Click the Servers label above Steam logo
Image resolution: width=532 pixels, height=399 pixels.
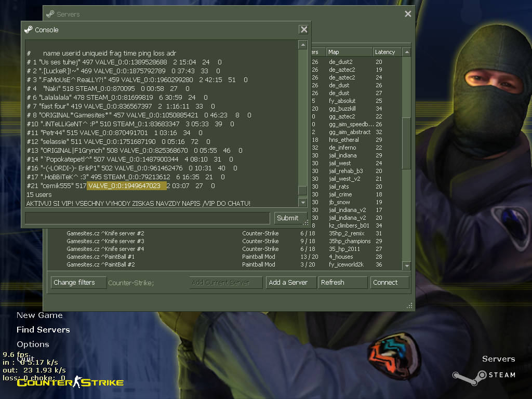(498, 359)
